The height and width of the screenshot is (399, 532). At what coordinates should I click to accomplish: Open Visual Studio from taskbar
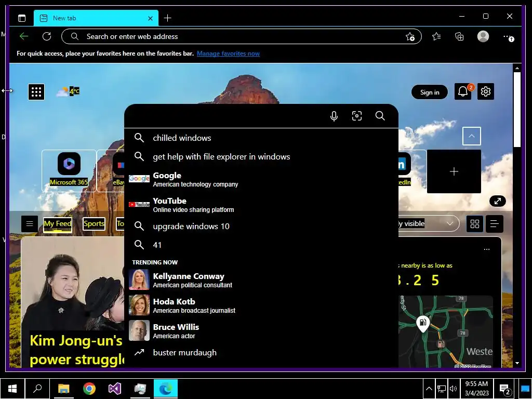coord(115,389)
